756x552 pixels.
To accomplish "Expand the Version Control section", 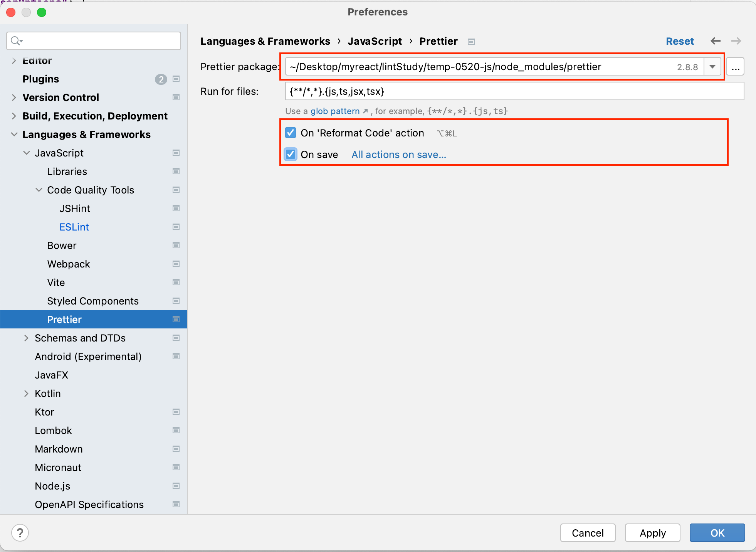I will [x=14, y=98].
